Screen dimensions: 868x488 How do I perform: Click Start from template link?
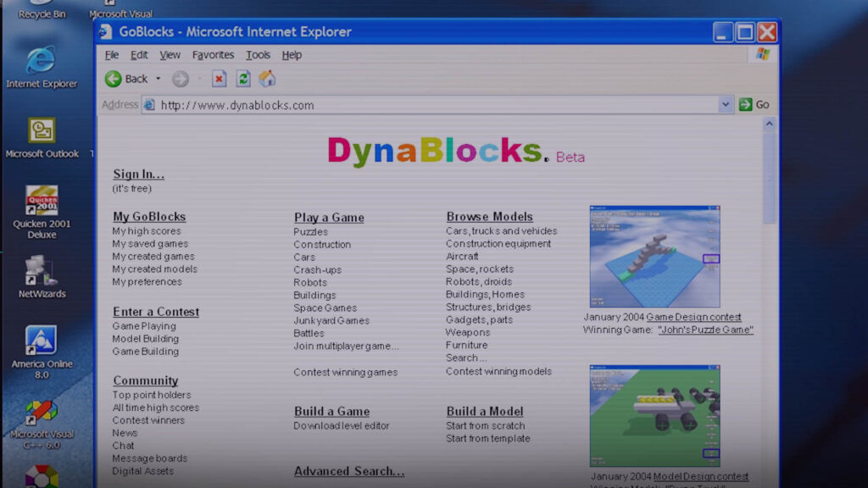487,438
